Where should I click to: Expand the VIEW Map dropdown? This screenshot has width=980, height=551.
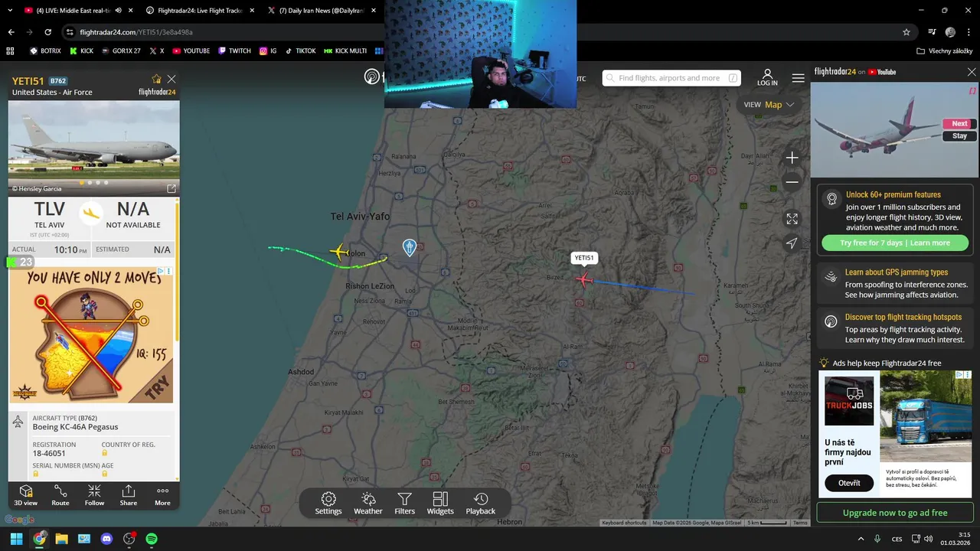[769, 105]
